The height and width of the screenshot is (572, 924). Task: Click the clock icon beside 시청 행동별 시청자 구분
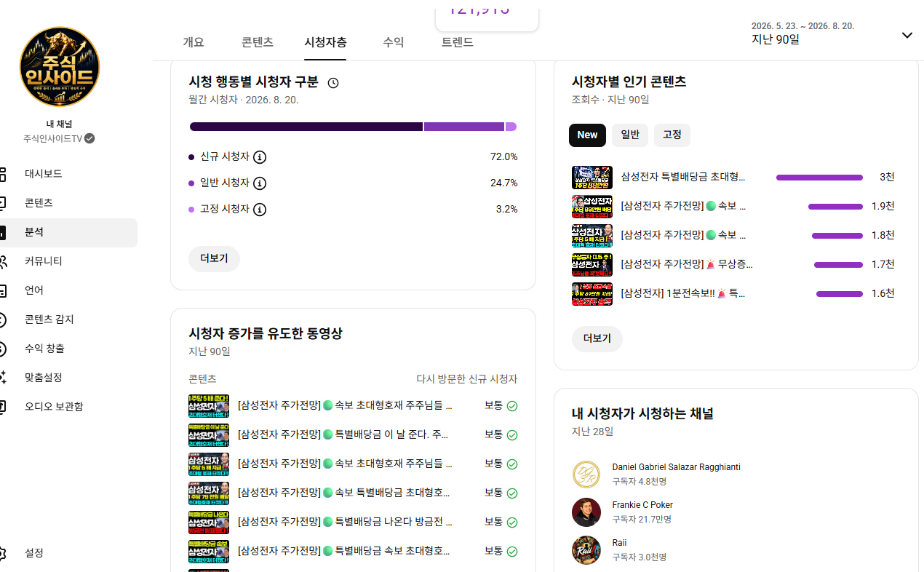pos(333,83)
